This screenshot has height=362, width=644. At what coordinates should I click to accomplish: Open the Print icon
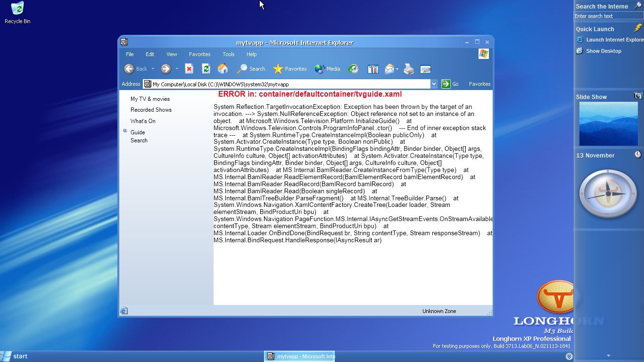pos(408,69)
